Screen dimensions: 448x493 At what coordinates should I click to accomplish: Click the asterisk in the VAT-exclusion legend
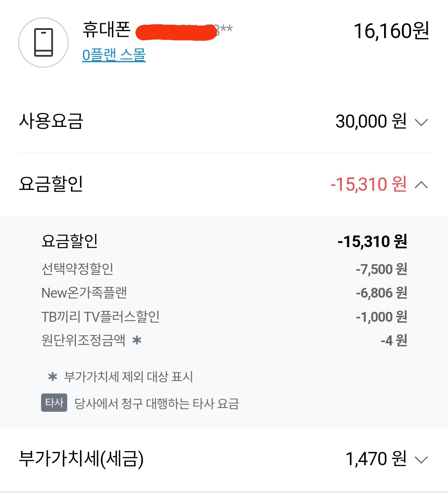53,377
